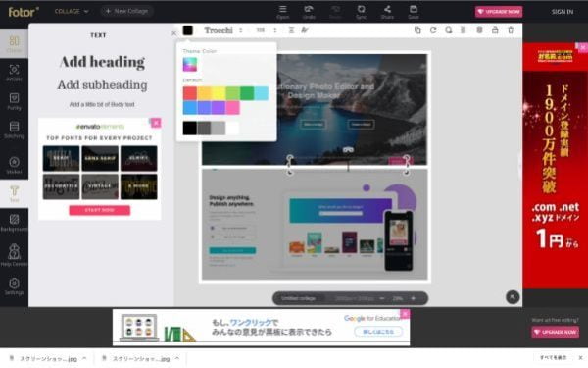The width and height of the screenshot is (588, 368).
Task: Open the font size dropdown
Action: point(267,30)
